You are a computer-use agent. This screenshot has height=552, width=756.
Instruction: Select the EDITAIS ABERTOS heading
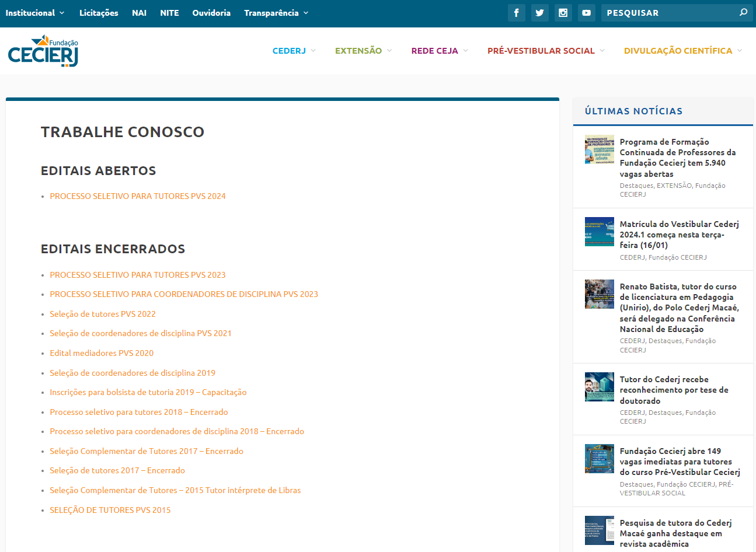point(99,171)
